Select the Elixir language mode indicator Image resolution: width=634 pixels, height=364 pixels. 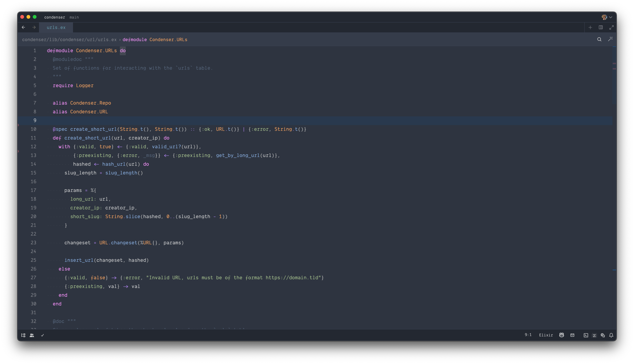pyautogui.click(x=546, y=335)
